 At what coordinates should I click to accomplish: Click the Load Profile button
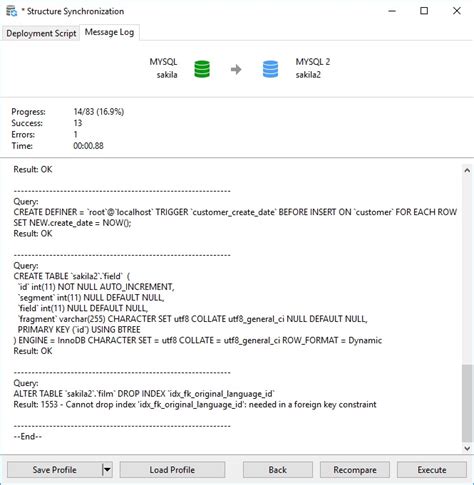pyautogui.click(x=172, y=470)
